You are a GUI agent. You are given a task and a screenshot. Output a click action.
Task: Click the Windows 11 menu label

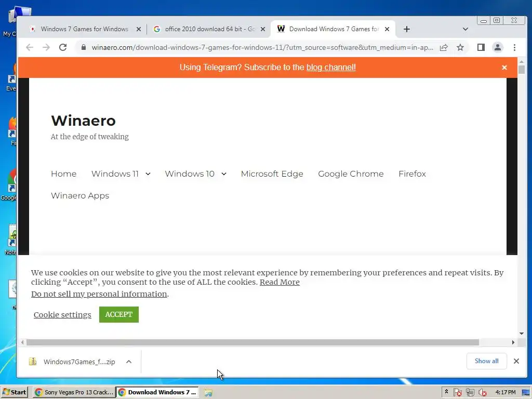(115, 174)
